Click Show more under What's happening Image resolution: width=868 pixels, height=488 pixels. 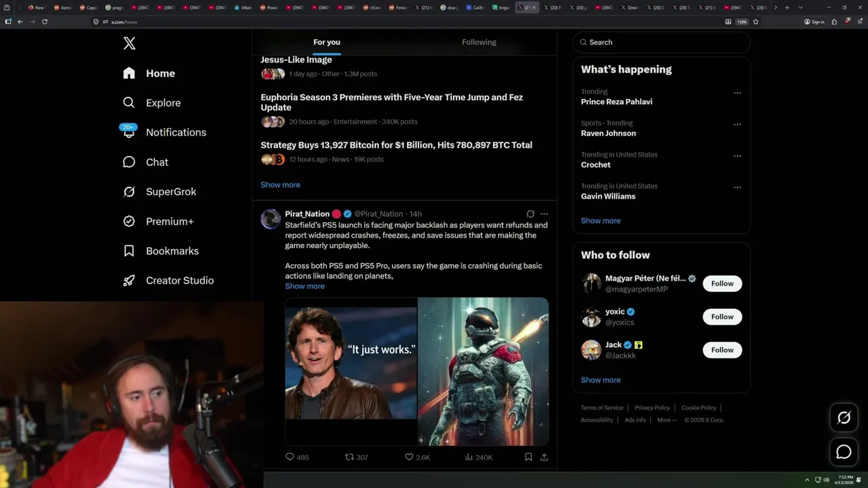point(601,221)
